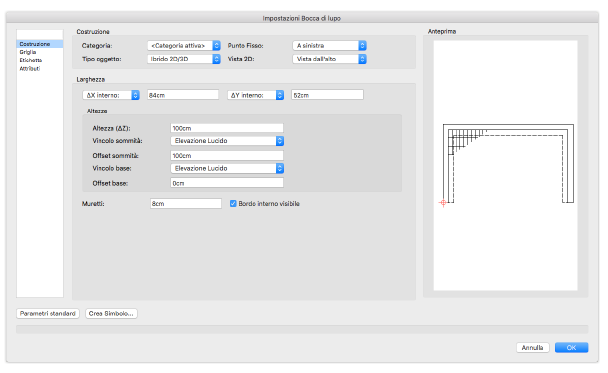
Task: Click the Offset base field
Action: pyautogui.click(x=227, y=183)
